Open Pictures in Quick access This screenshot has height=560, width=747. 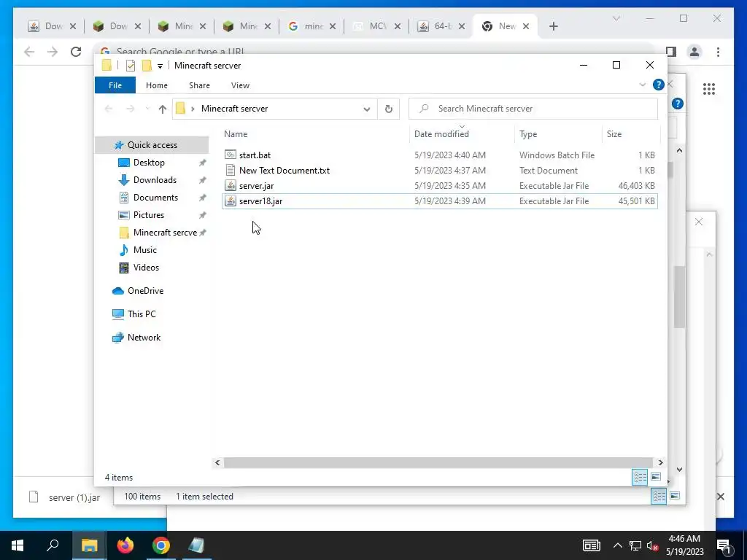(149, 215)
